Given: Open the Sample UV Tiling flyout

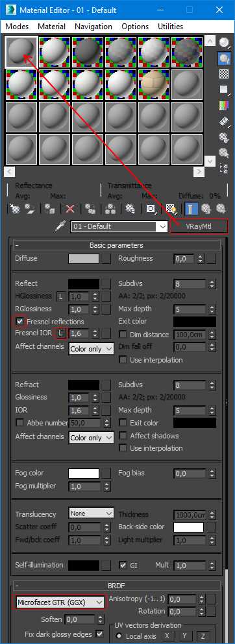Looking at the screenshot, I should click(224, 89).
